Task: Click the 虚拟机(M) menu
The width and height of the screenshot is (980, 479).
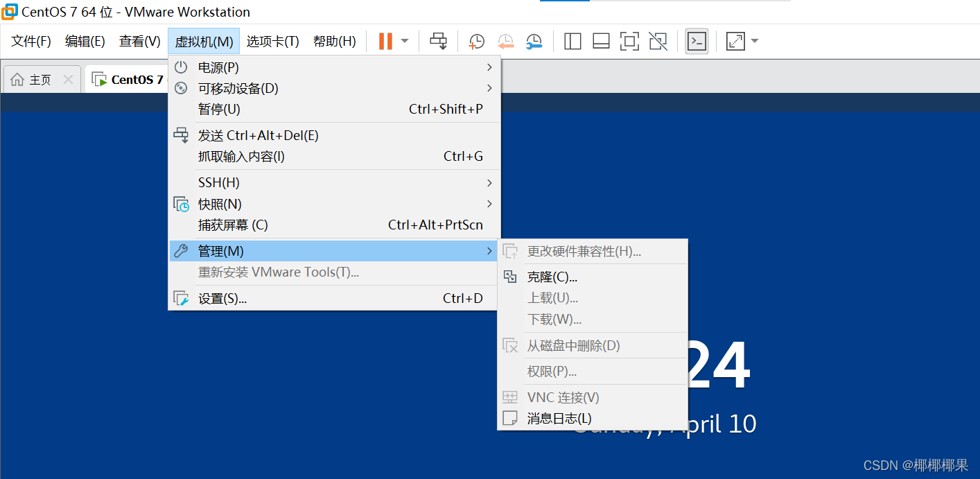Action: tap(204, 42)
